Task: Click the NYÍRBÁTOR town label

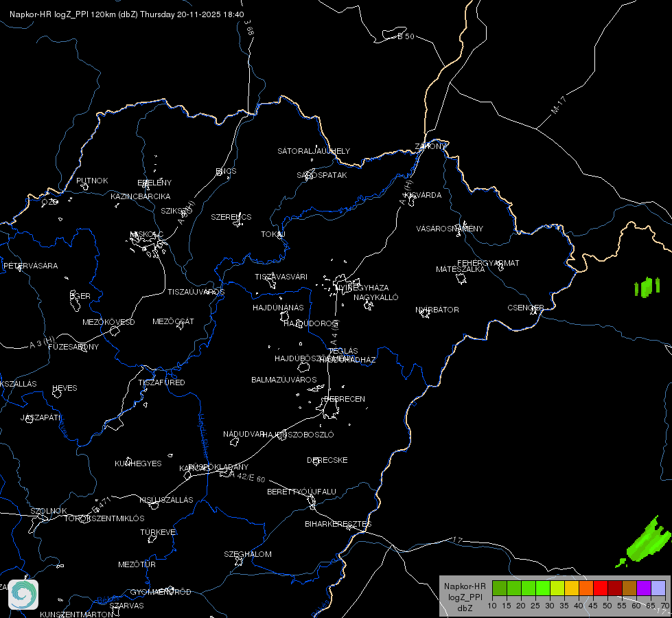Action: pyautogui.click(x=437, y=310)
